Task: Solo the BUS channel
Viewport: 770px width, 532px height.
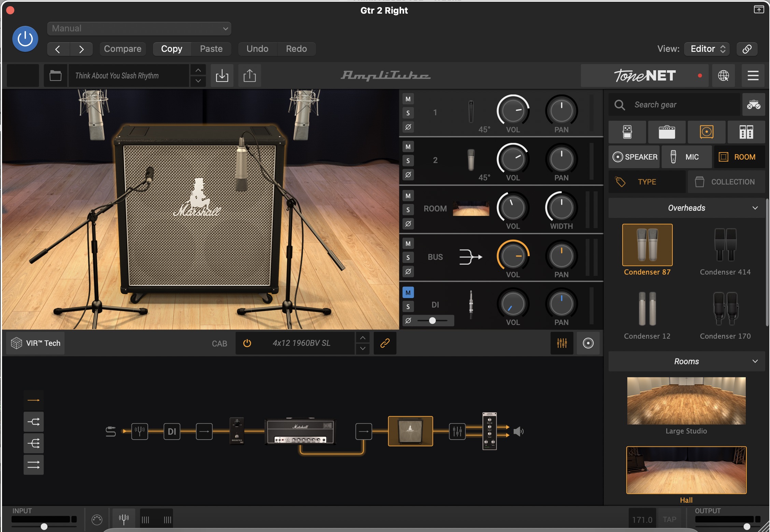Action: 408,258
